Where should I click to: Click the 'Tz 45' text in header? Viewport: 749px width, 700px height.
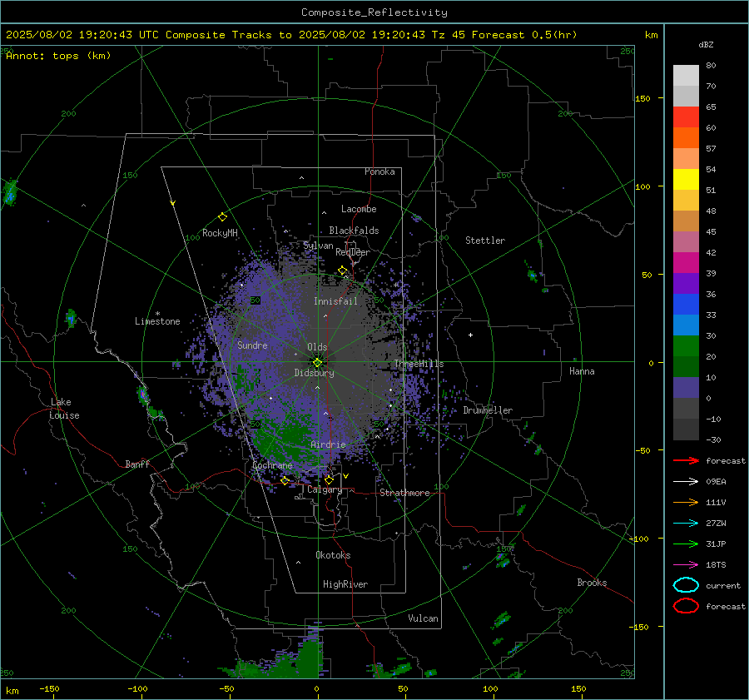coord(449,35)
